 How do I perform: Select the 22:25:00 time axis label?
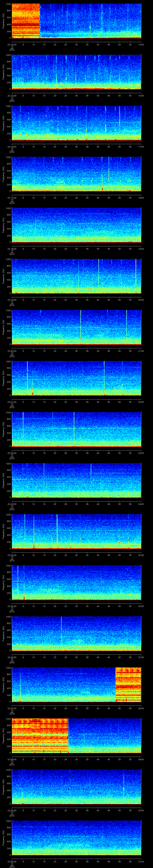click(12, 606)
